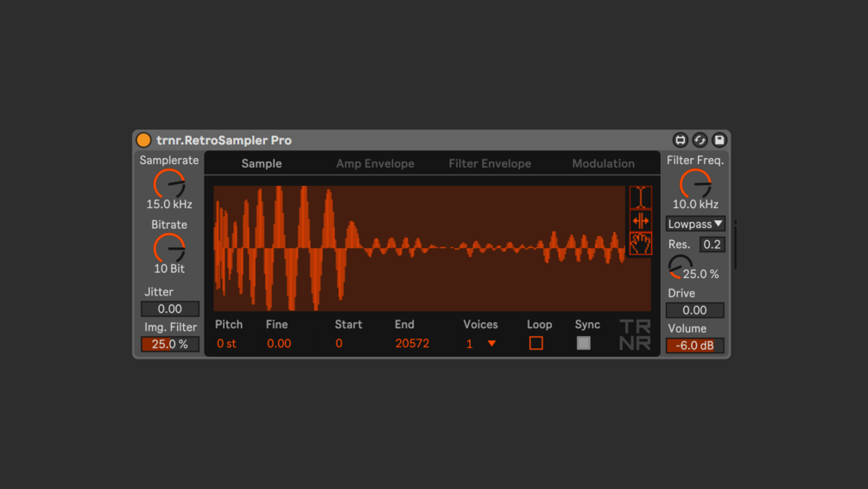
Task: Toggle the orange device on/off button
Action: click(x=143, y=140)
